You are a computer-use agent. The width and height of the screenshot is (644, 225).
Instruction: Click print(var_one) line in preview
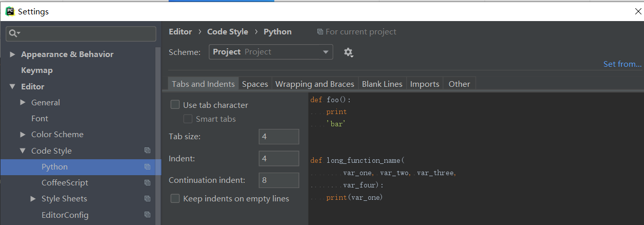[x=354, y=198]
